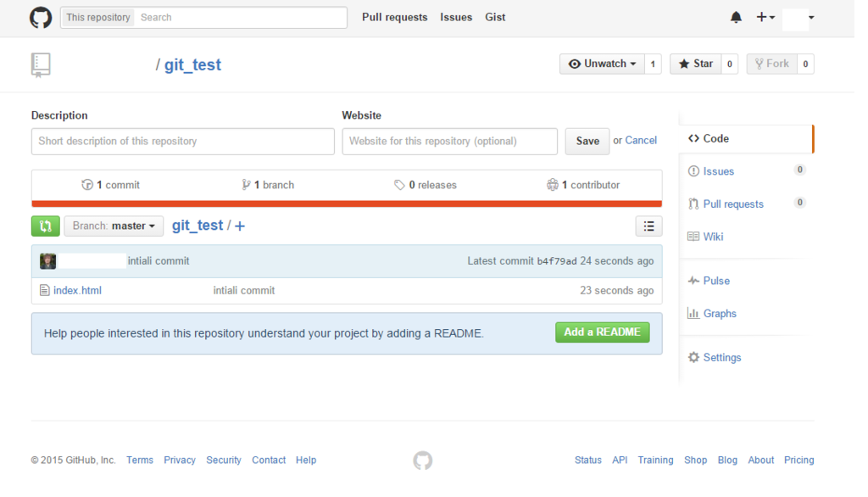
Task: Click the green compare branches button
Action: click(45, 226)
